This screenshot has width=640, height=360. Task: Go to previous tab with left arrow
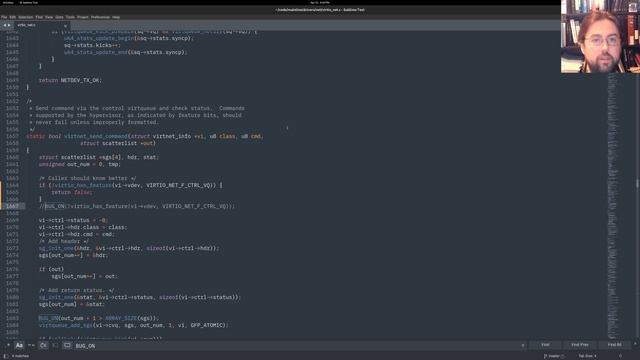(x=4, y=25)
